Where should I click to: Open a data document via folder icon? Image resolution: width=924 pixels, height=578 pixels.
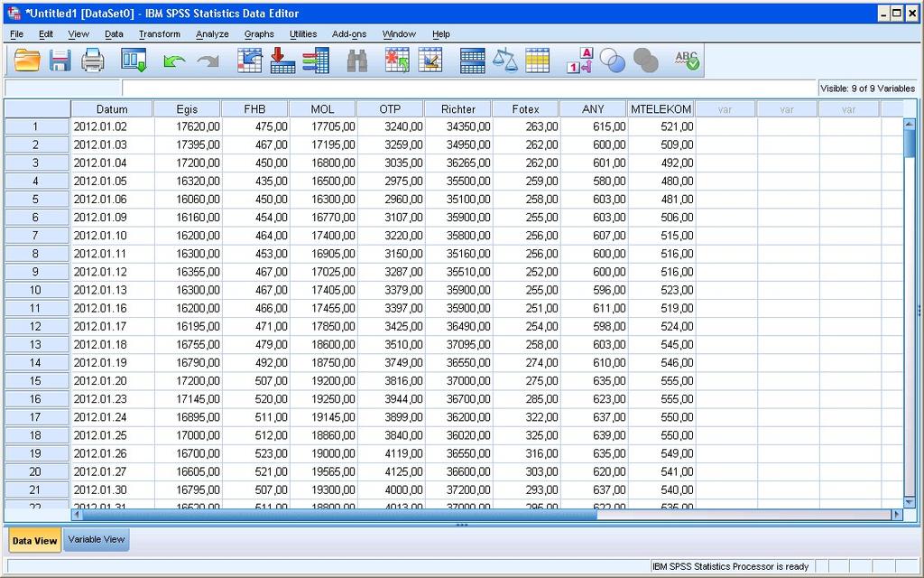pyautogui.click(x=27, y=61)
